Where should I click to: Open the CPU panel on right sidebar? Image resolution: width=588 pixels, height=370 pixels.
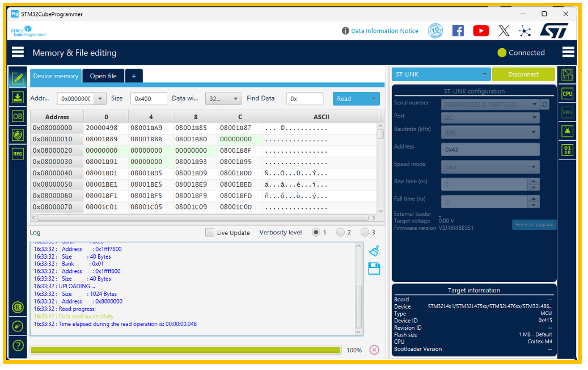pyautogui.click(x=568, y=94)
